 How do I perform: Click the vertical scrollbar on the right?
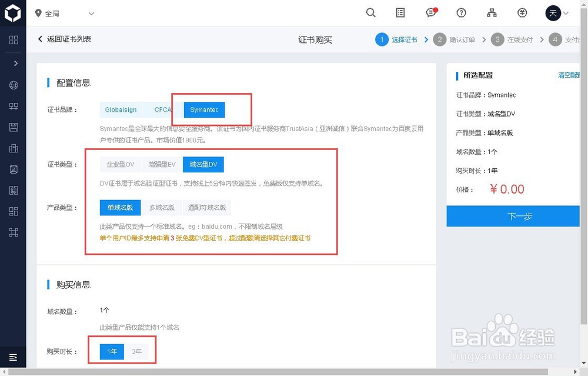pos(584,165)
